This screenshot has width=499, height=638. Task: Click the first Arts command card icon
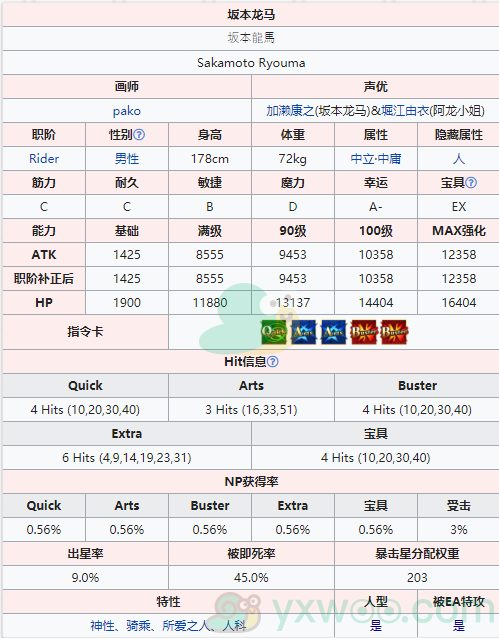coord(304,332)
